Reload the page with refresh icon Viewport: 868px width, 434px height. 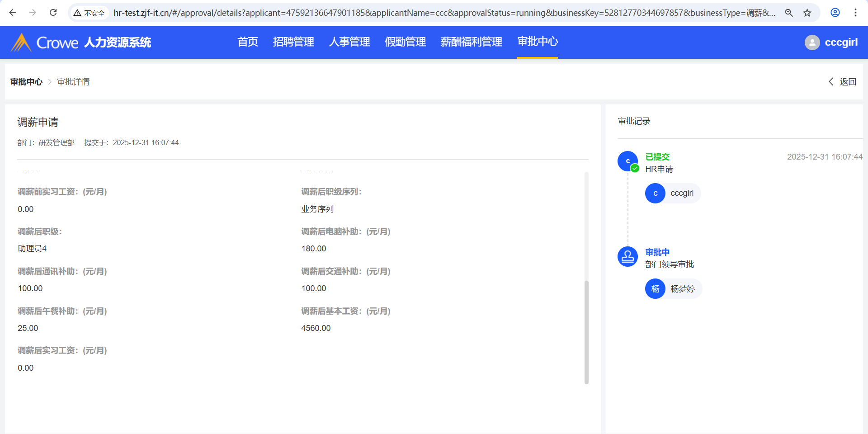point(53,13)
